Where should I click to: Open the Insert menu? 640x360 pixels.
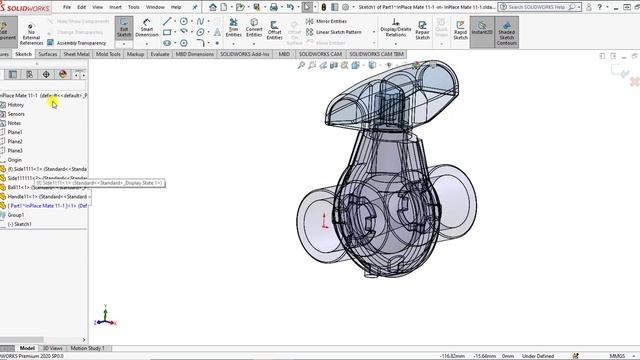click(115, 7)
